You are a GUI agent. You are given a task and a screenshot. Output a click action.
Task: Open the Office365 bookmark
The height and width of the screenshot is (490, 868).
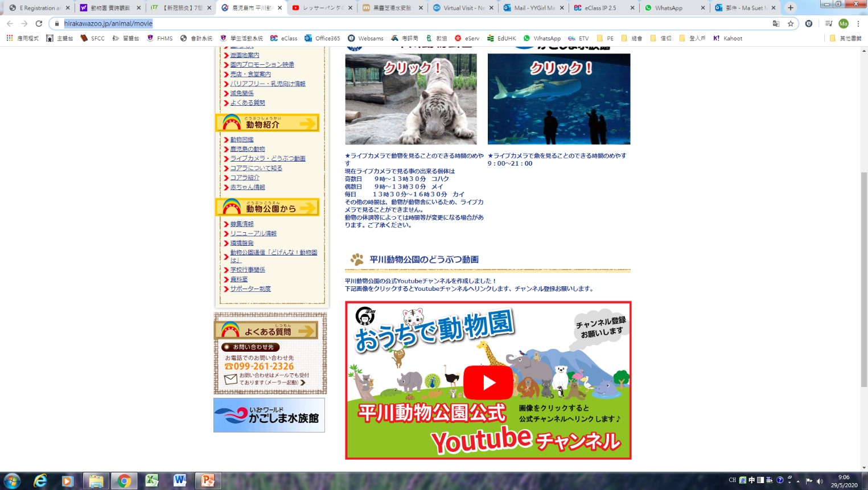323,38
